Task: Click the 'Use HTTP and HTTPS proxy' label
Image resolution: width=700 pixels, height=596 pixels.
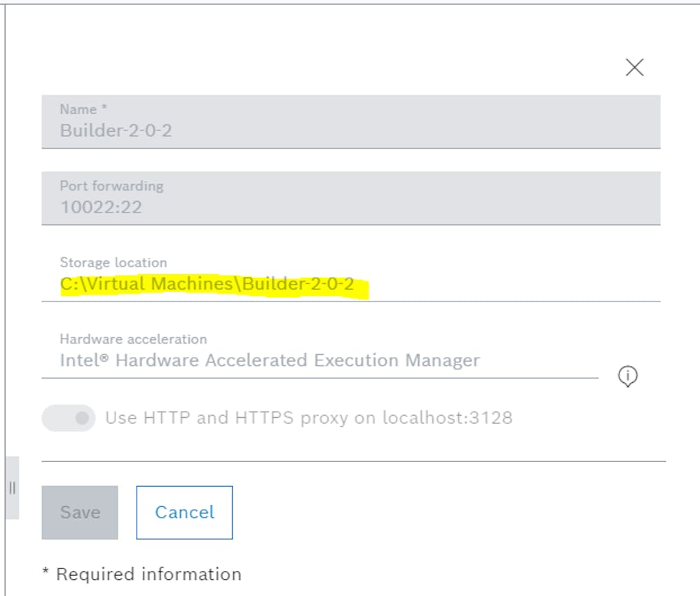Action: (x=308, y=418)
